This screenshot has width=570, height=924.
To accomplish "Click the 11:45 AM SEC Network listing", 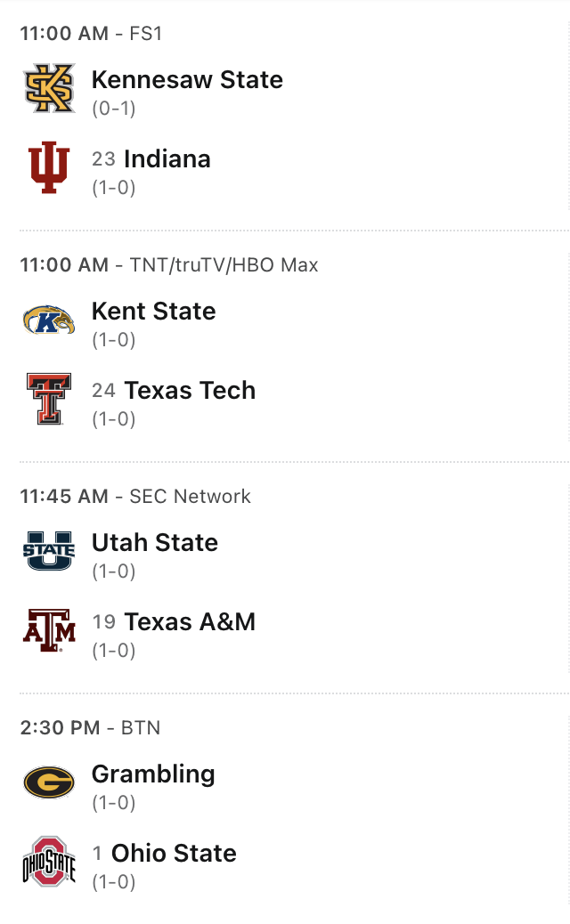I will pos(135,497).
